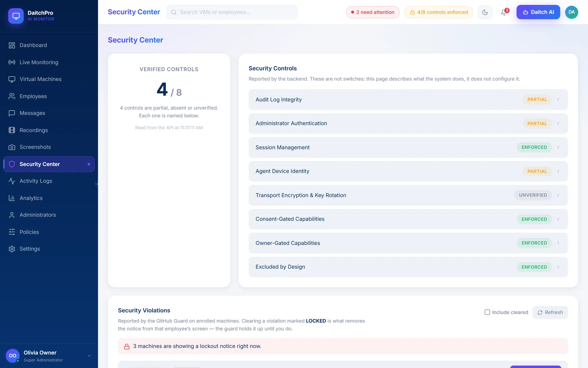Expand Agent Device Identity chevron
588x368 pixels.
coord(558,171)
